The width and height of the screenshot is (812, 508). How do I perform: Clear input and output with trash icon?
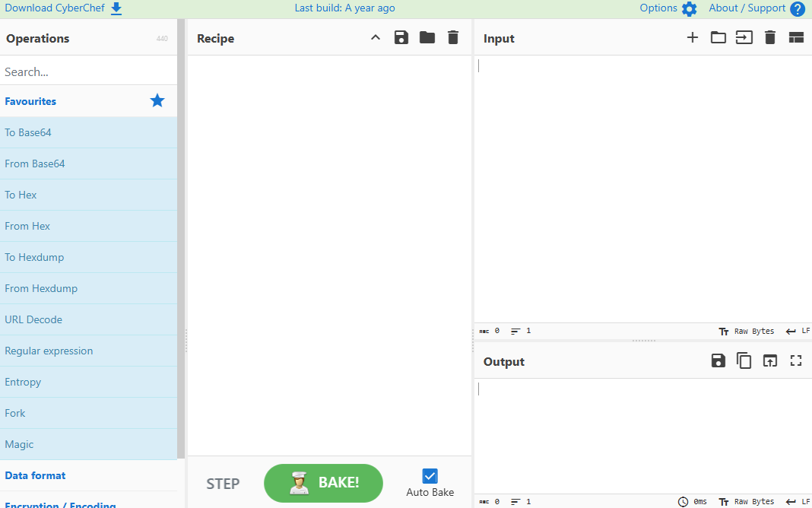pyautogui.click(x=770, y=38)
